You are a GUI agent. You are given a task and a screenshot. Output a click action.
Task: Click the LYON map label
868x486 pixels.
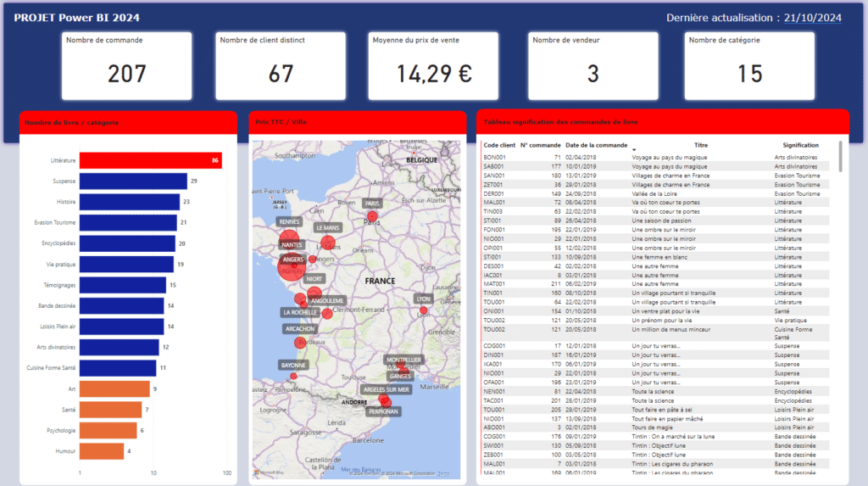point(424,299)
